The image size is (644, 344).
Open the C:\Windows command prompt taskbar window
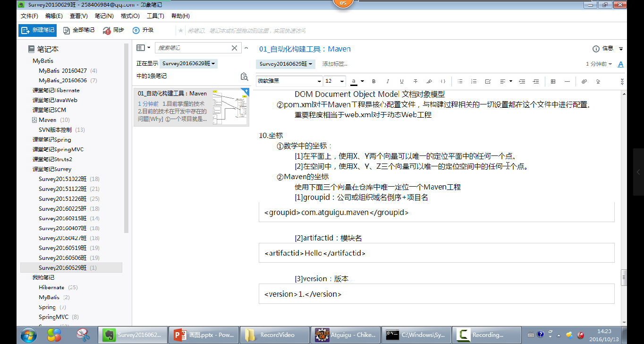coord(416,335)
